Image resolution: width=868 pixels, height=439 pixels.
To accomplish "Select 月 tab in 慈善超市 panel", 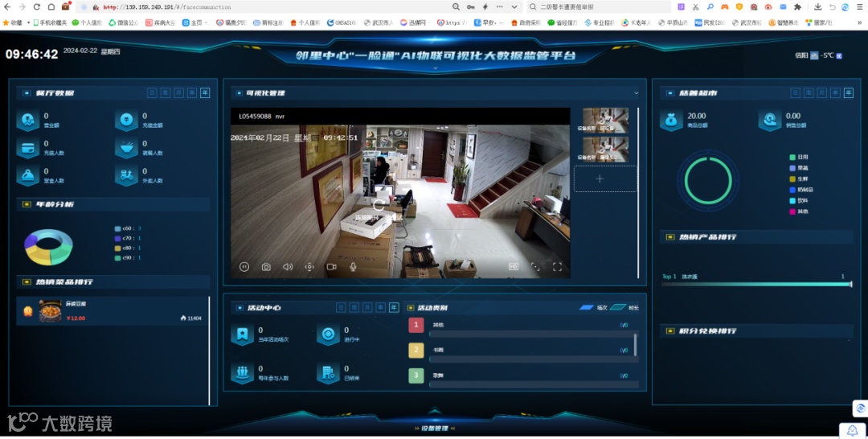I will point(821,92).
